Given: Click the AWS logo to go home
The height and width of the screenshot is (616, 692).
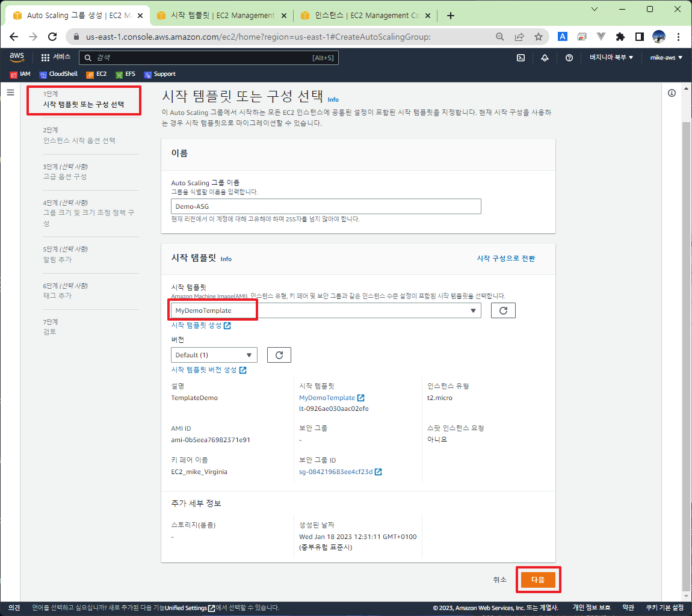Looking at the screenshot, I should [17, 57].
